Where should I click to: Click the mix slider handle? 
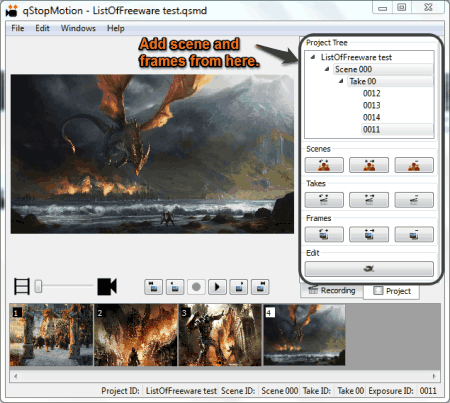point(38,286)
